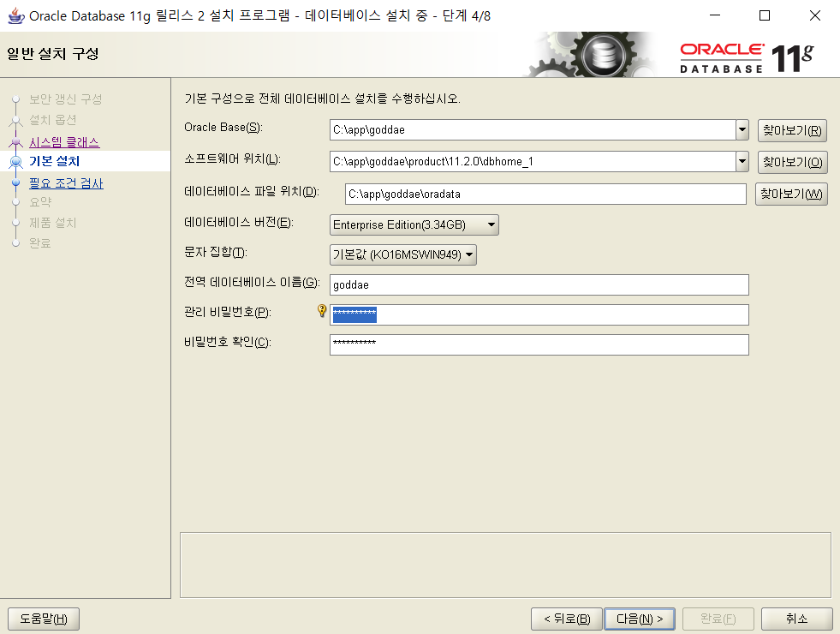Click the 설치 옵션 step
840x634 pixels.
click(52, 119)
